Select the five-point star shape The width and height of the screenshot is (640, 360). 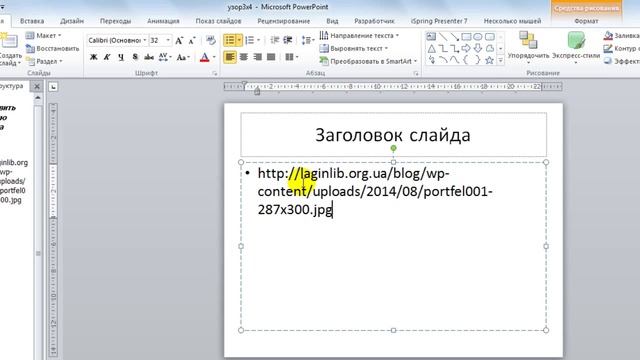[489, 60]
